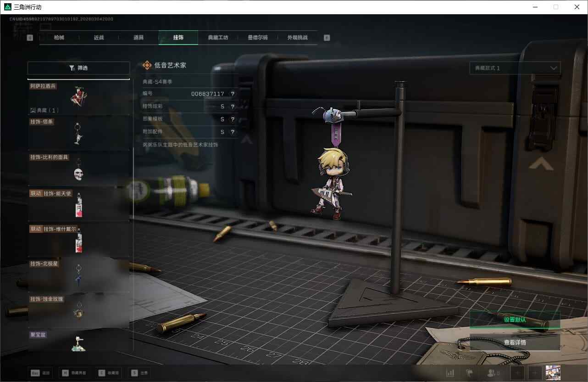
Task: Select the 挂饰-比利的面具 charm
Action: click(x=78, y=169)
